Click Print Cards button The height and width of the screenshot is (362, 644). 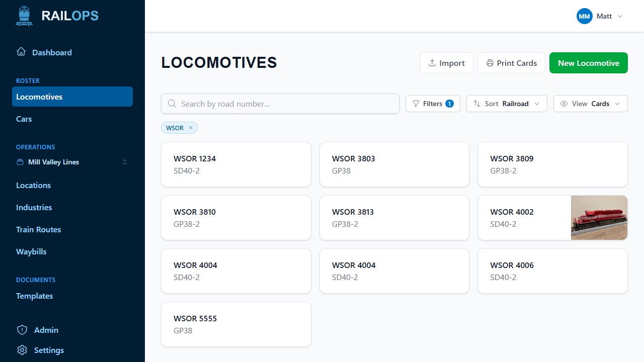(x=511, y=63)
